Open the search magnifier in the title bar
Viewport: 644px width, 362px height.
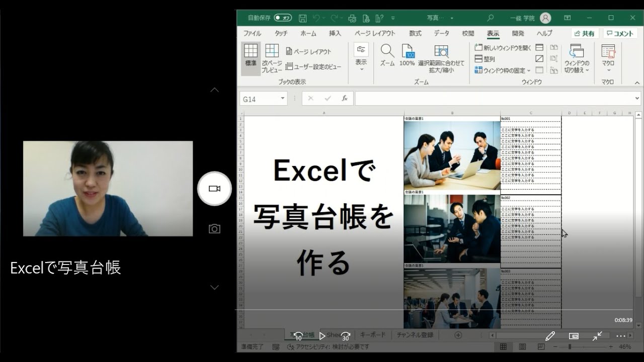point(491,18)
